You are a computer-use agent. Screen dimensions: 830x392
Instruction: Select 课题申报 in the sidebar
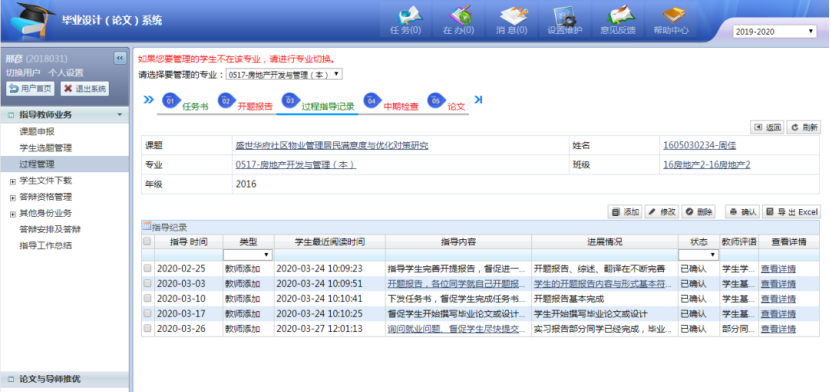click(37, 132)
